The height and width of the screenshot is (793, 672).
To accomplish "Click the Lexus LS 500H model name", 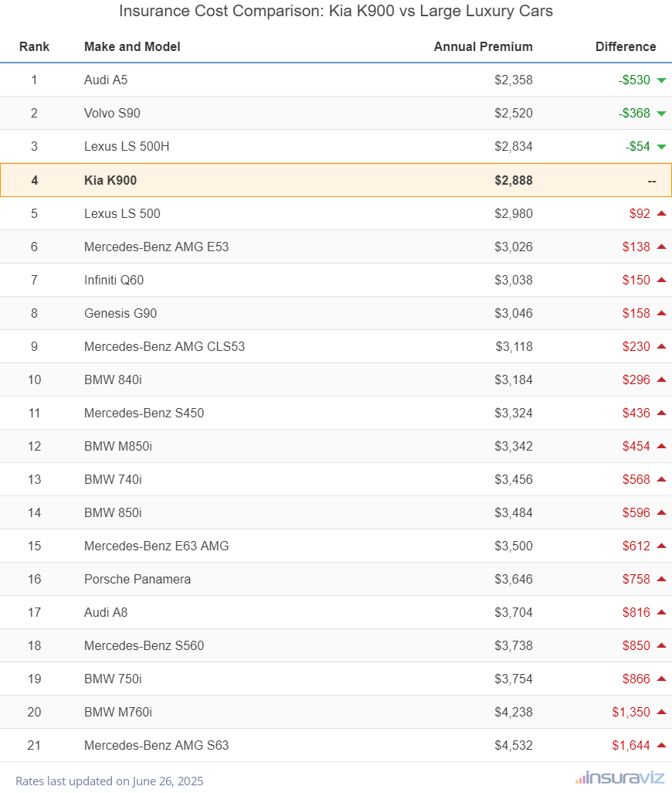I will click(127, 147).
